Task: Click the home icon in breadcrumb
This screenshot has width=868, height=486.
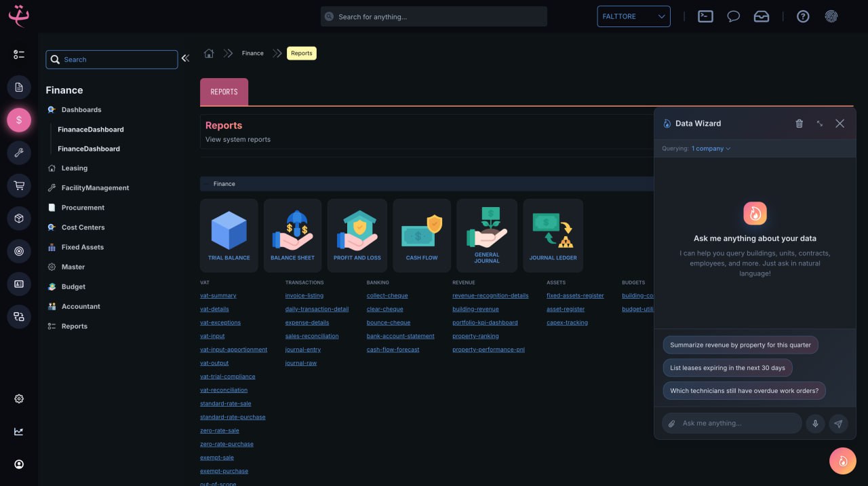Action: [x=209, y=54]
